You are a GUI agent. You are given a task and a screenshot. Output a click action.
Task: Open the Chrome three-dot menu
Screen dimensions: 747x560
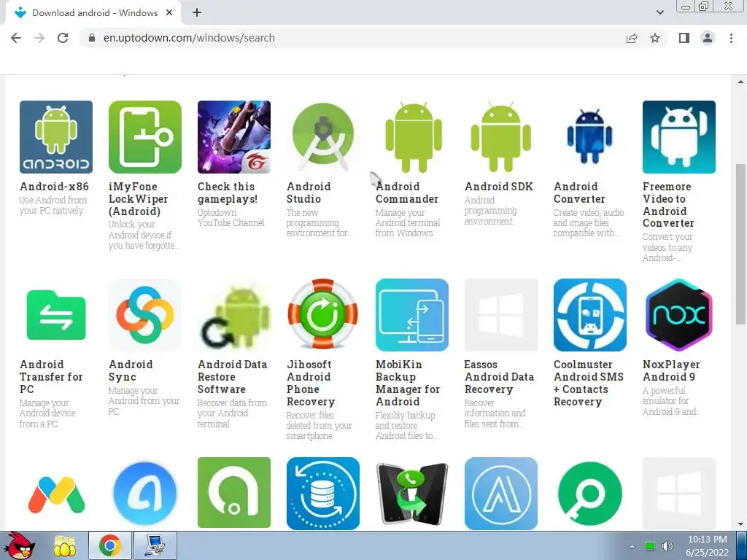pos(731,38)
